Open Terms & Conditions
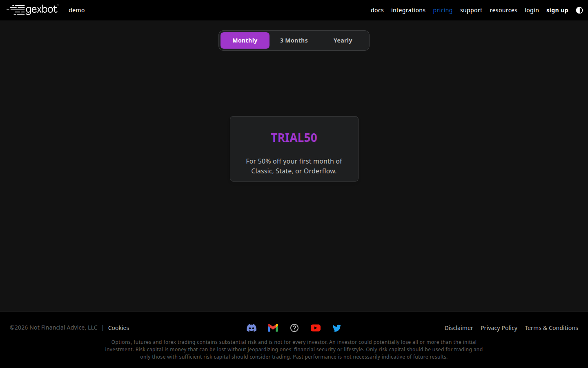Viewport: 588px width, 368px height. click(551, 328)
